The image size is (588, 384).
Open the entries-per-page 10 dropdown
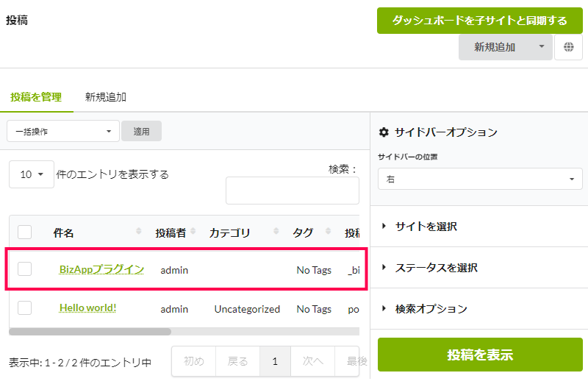(x=32, y=174)
